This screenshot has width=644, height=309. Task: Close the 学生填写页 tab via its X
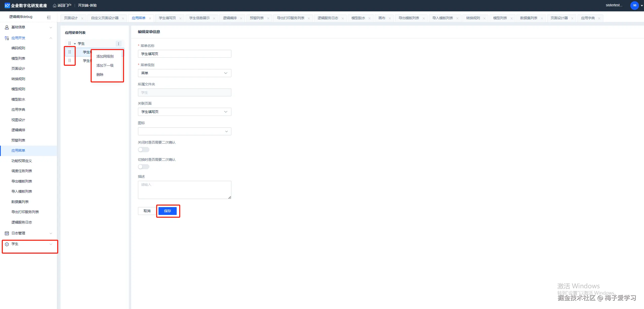[180, 18]
